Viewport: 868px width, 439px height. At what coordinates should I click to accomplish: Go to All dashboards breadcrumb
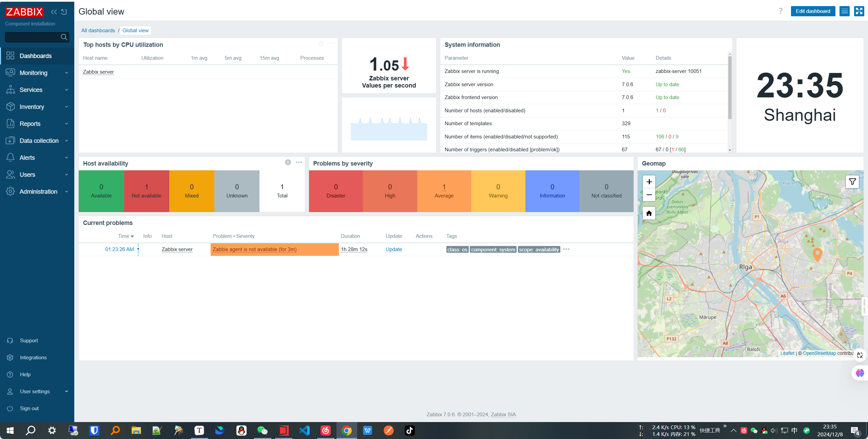98,31
